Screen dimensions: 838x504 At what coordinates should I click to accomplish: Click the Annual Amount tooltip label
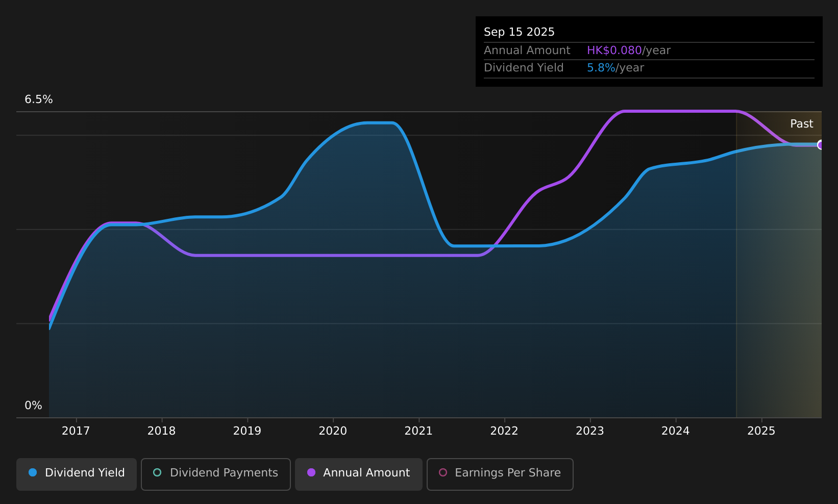[527, 51]
